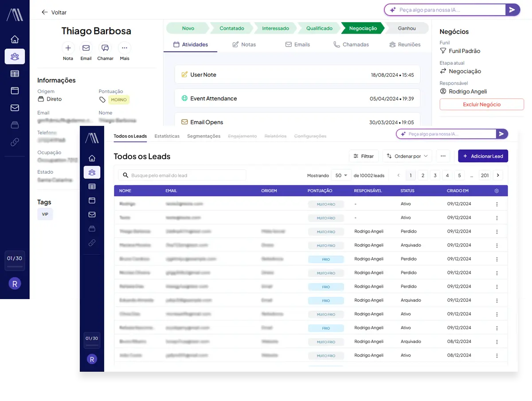Click the Excluir Negócio button

481,105
